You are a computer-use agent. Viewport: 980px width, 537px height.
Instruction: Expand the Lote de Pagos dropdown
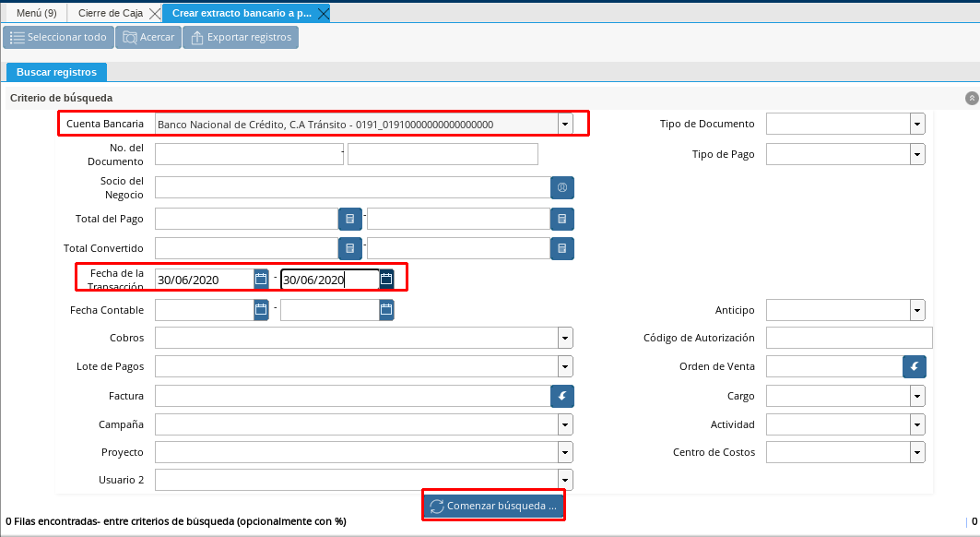pyautogui.click(x=565, y=366)
